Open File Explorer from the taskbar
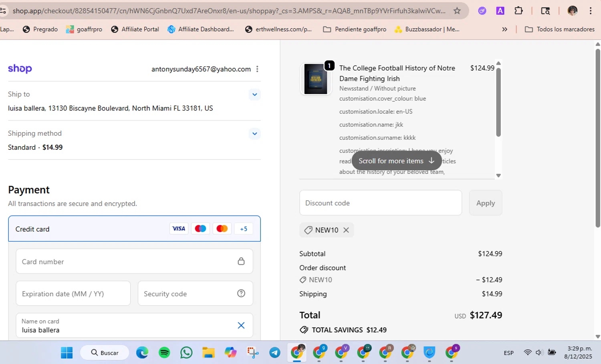The height and width of the screenshot is (364, 601). point(208,353)
